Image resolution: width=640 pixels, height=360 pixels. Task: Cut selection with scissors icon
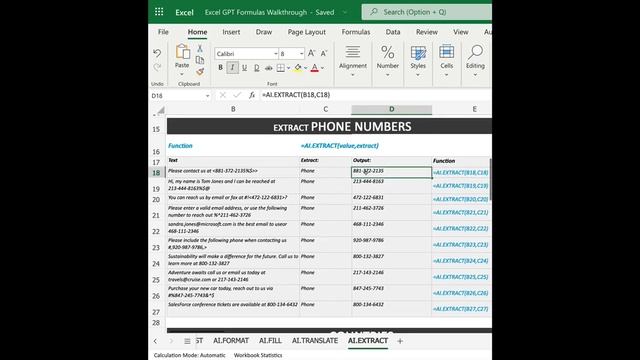click(200, 49)
